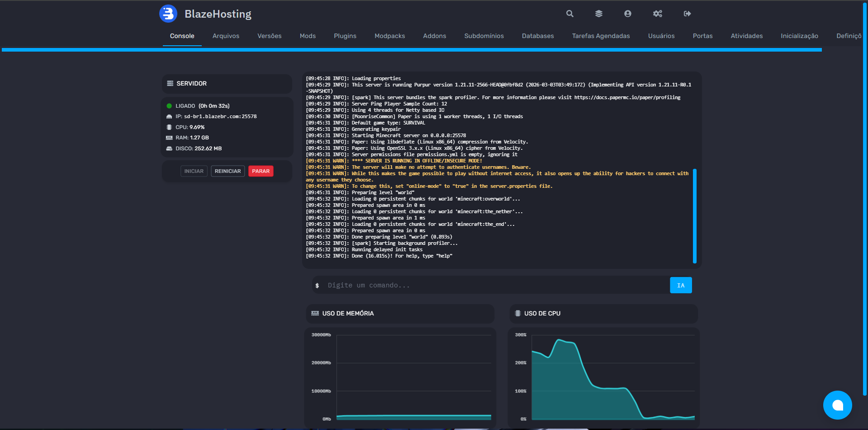The image size is (868, 430).
Task: Click the INICIAR start button
Action: tap(194, 171)
